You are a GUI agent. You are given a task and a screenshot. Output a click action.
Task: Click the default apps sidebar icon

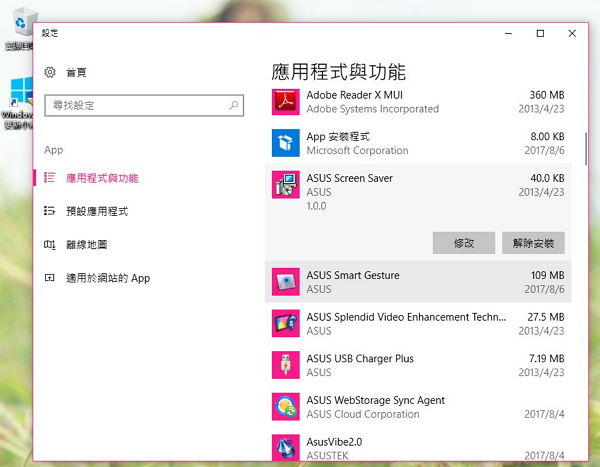(x=50, y=211)
